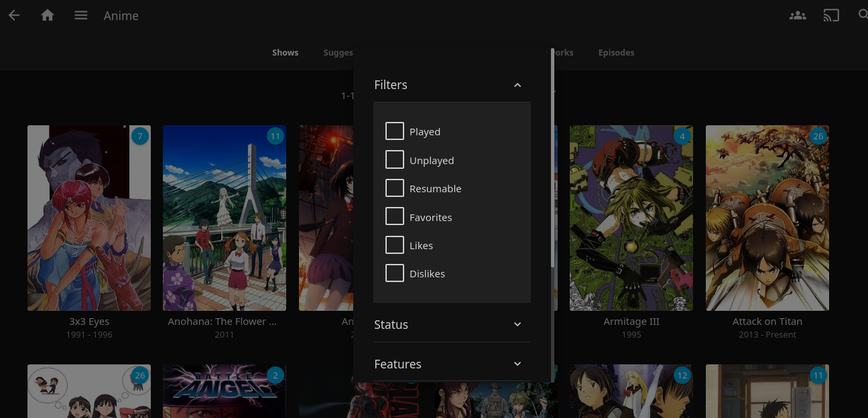
Task: Collapse the Filters section
Action: click(x=517, y=85)
